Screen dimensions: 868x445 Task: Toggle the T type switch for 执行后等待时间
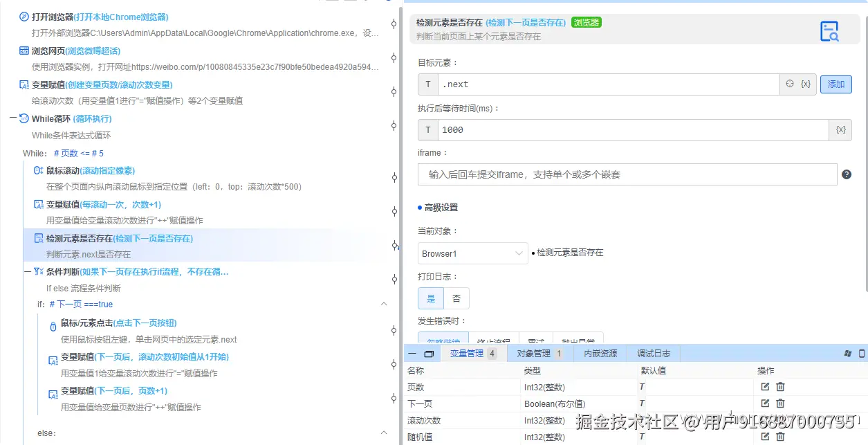click(428, 129)
